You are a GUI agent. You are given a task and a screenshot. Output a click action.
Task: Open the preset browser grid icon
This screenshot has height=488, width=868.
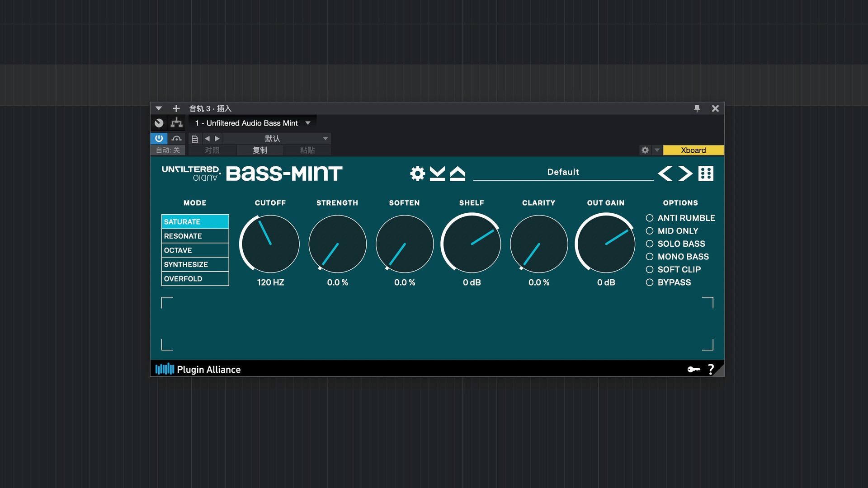(x=706, y=174)
